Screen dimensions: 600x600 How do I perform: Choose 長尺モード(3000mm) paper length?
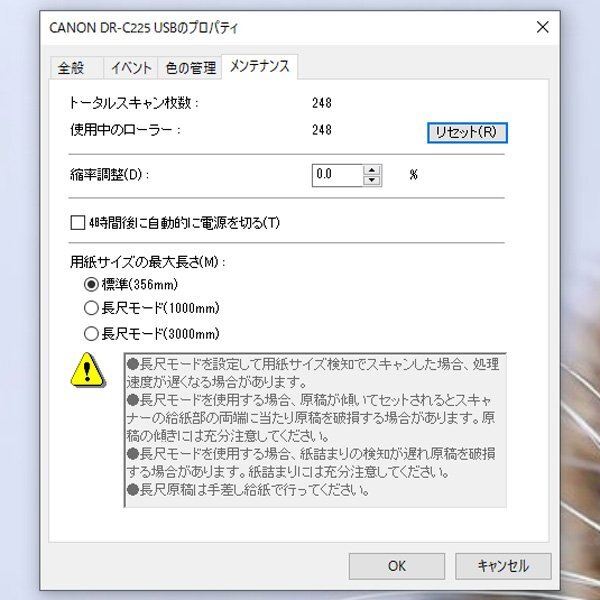tap(91, 334)
